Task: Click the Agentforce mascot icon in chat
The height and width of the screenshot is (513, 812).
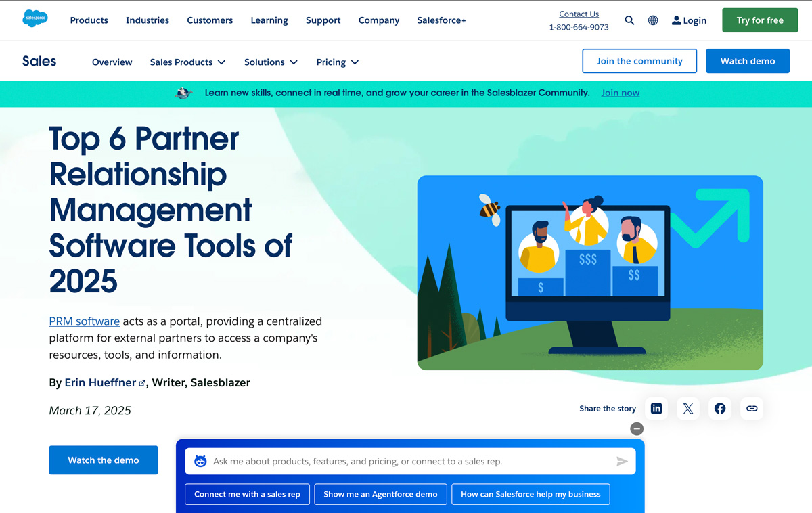Action: (x=200, y=460)
